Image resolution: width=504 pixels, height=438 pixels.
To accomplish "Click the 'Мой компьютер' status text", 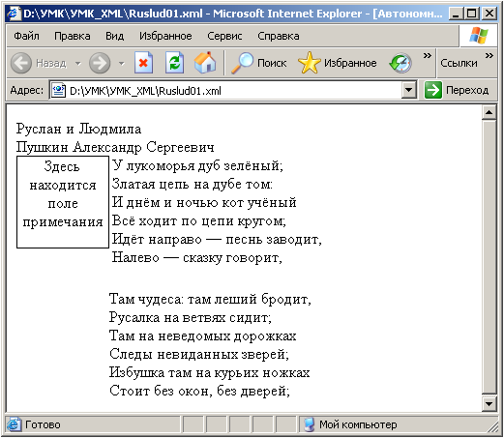I will tap(358, 424).
